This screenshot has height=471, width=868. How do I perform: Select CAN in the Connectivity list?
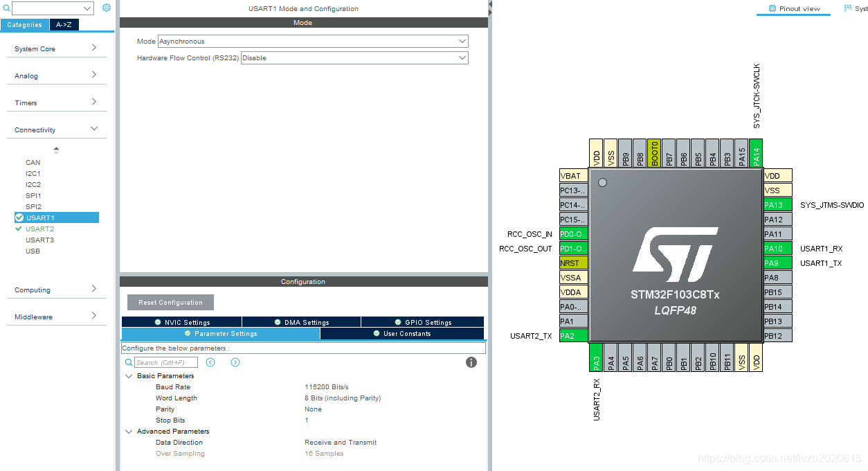tap(33, 162)
